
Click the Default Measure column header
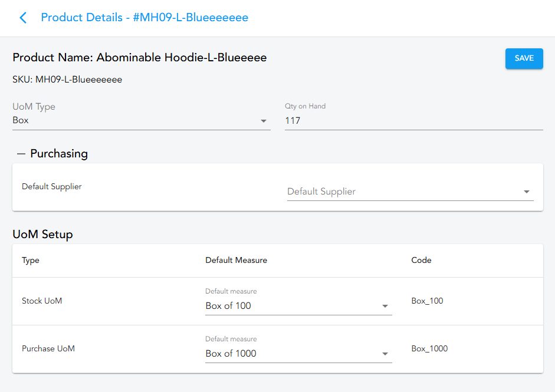pyautogui.click(x=236, y=260)
